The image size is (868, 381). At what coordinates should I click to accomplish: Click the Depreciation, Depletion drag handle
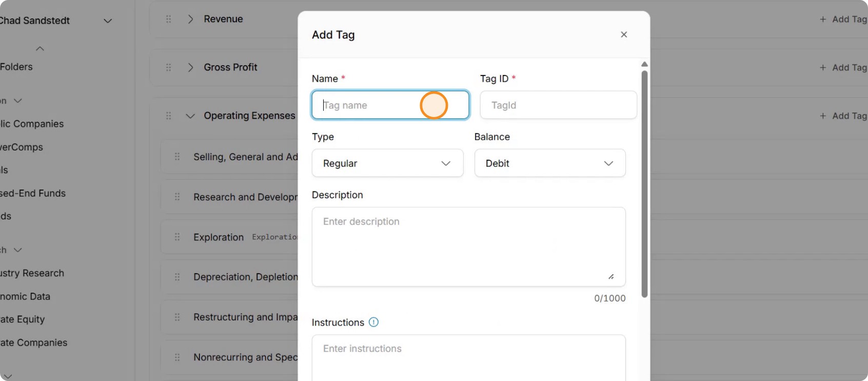tap(177, 277)
